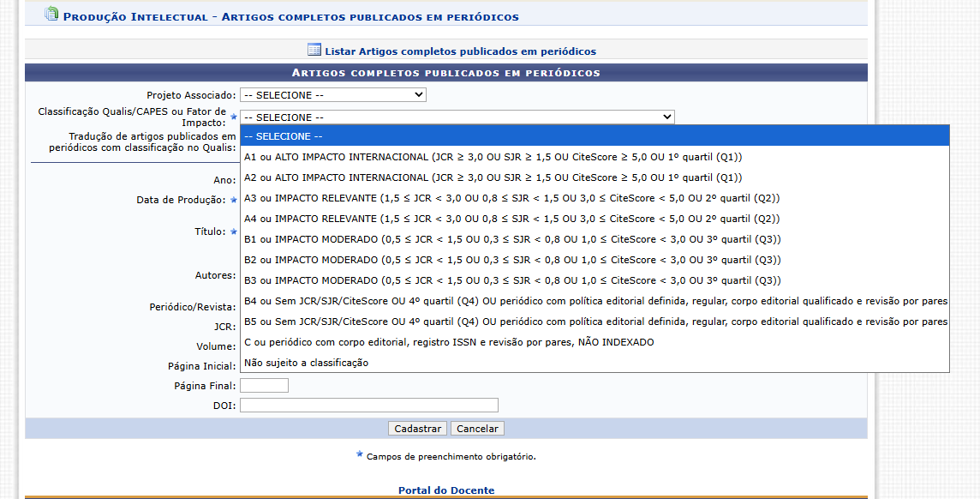Click the list table icon beside Listar Artigos
This screenshot has height=499, width=980.
tap(314, 50)
